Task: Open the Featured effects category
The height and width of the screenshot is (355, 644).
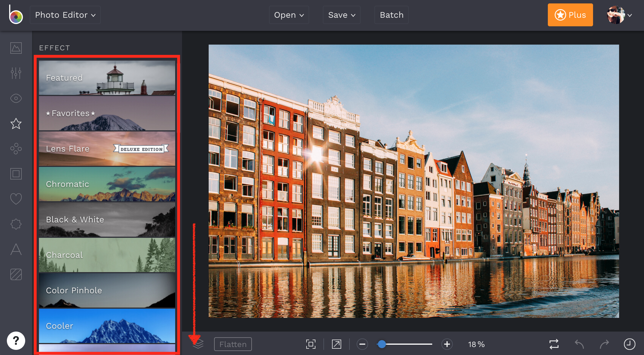Action: pos(107,78)
